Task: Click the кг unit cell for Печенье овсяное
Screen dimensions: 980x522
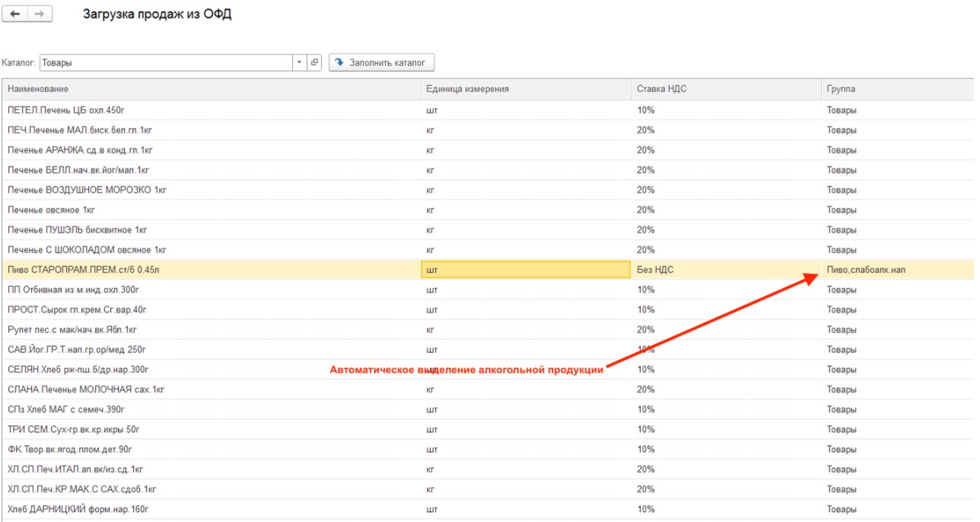Action: [x=526, y=209]
